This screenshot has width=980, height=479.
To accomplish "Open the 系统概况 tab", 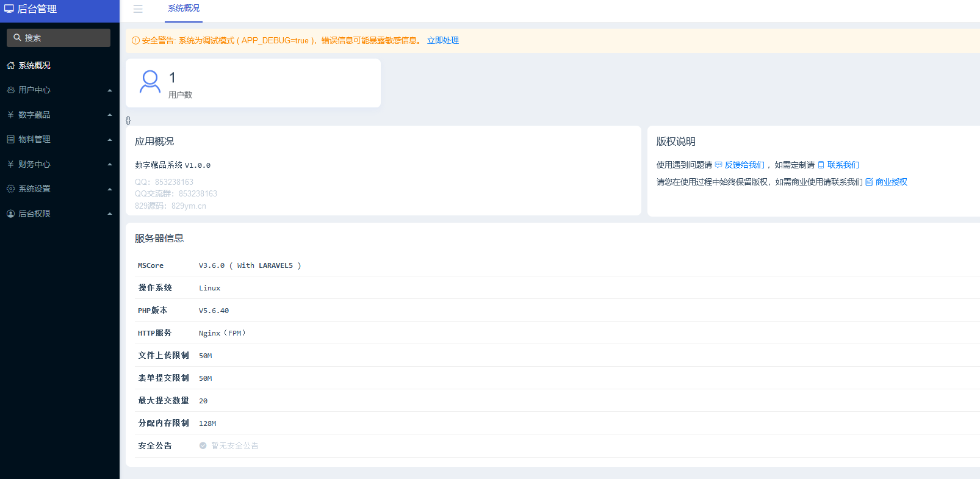I will click(184, 9).
